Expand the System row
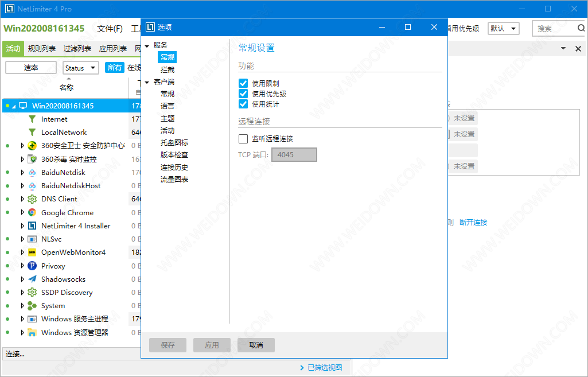Screen dimensions: 588x377 point(22,306)
